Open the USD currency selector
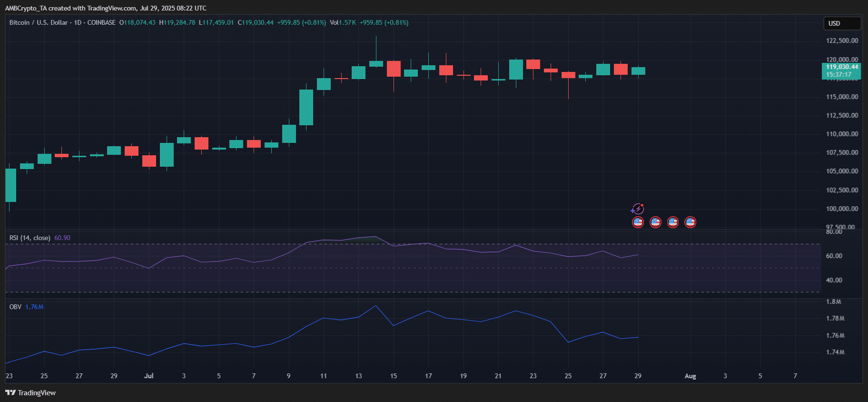 pyautogui.click(x=841, y=23)
